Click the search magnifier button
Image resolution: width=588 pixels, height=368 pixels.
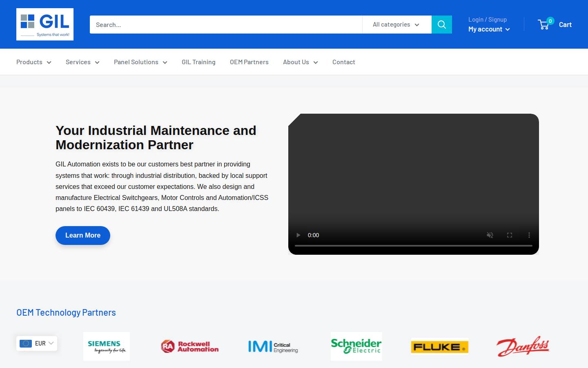pos(442,25)
